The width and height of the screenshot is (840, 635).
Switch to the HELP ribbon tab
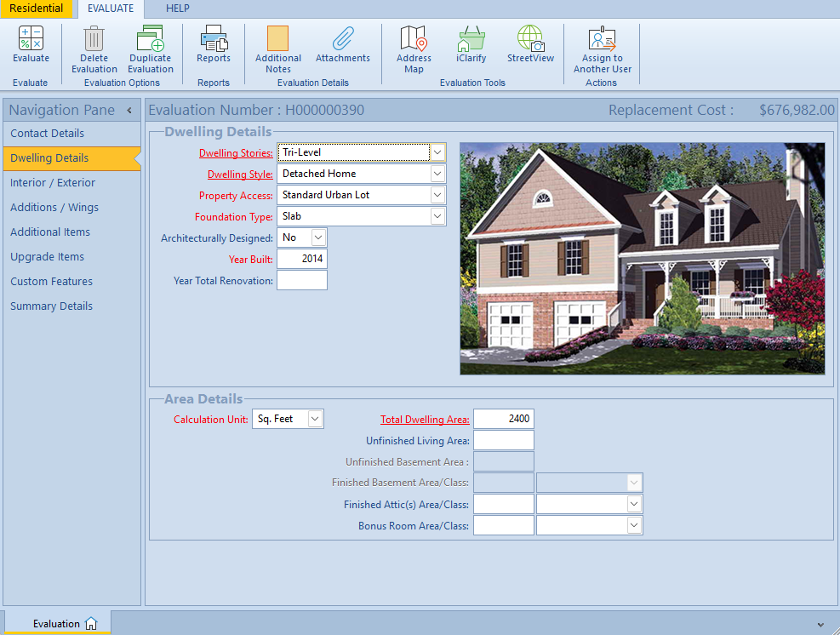[x=177, y=9]
